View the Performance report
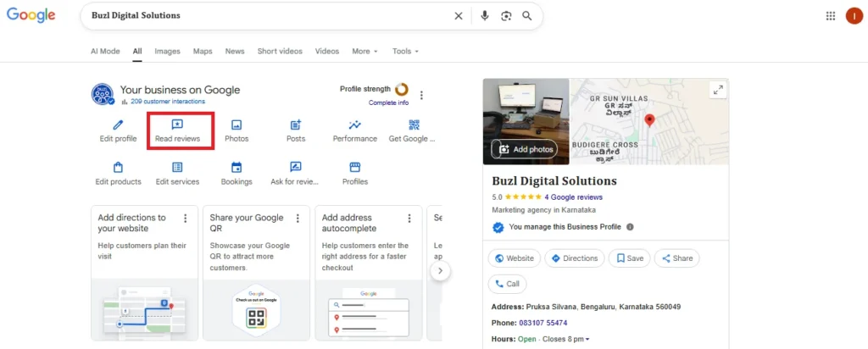This screenshot has height=349, width=868. (355, 131)
